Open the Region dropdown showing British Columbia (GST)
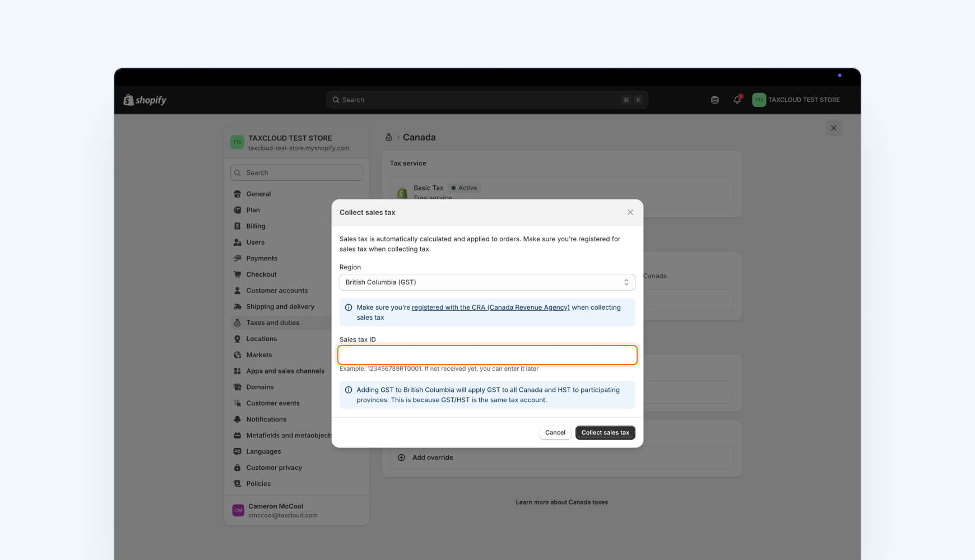This screenshot has height=560, width=975. 487,282
